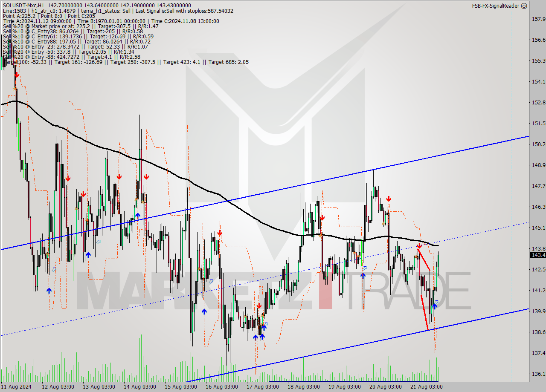Click the smiley face icon beside FSB-FX-SignalReader
546x392 pixels.
524,6
